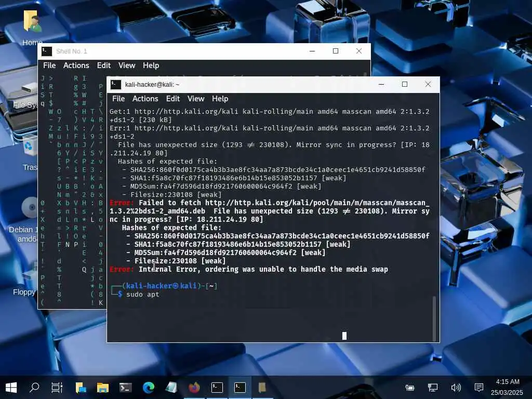Click the Shell No. 1 title text
This screenshot has height=399, width=532.
(x=72, y=51)
